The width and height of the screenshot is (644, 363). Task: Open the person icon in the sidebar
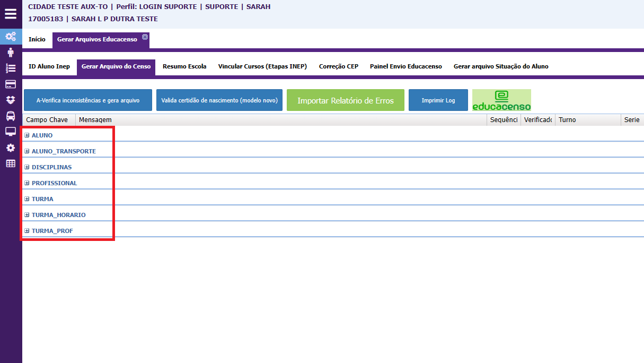point(11,53)
